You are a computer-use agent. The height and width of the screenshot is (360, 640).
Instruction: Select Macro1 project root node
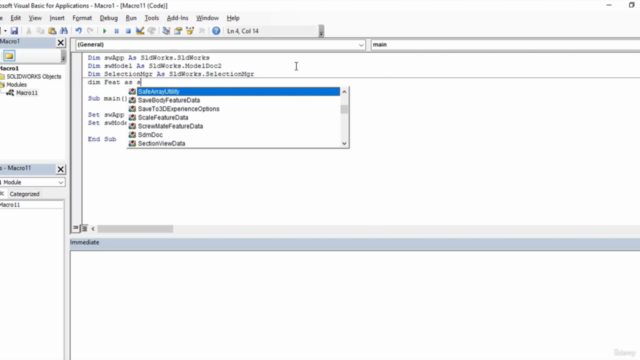(x=9, y=68)
